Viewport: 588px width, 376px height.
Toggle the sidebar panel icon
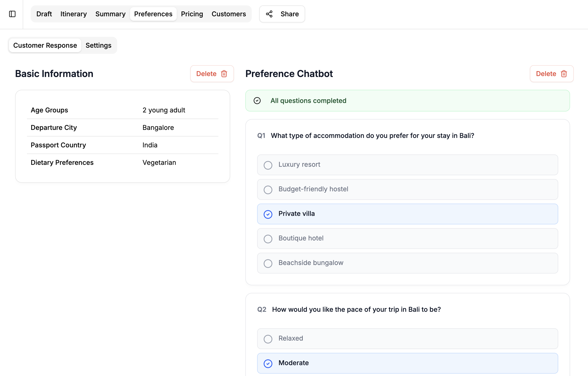point(12,14)
